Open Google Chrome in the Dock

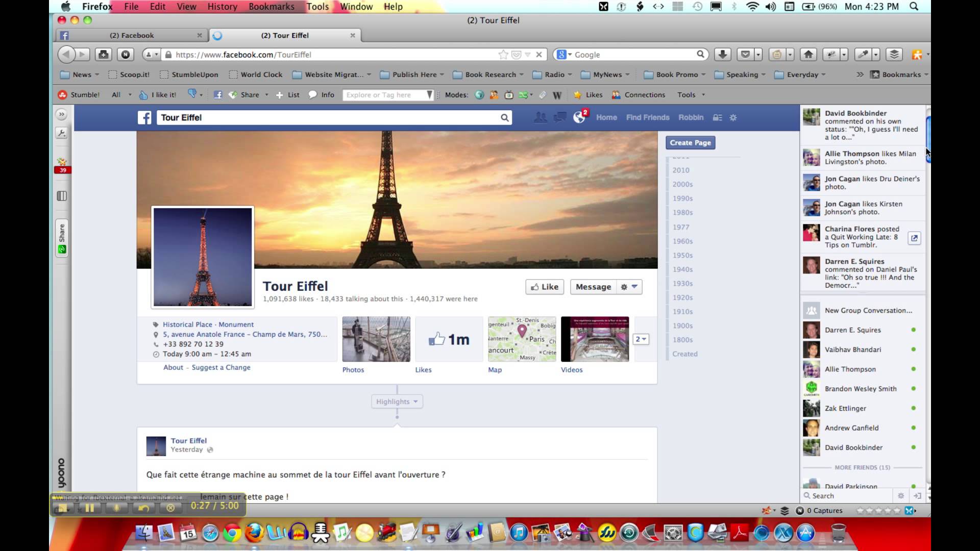click(x=232, y=534)
